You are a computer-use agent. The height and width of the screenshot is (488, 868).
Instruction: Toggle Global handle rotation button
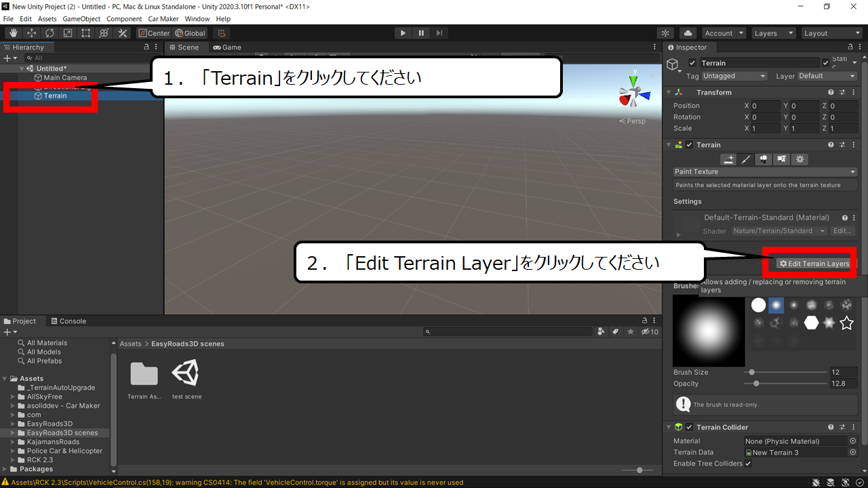[190, 33]
